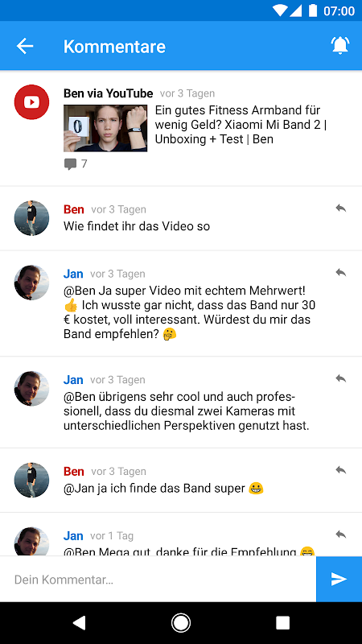
Task: Open the Xiaomi Mi Band 2 video thumbnail
Action: (x=105, y=128)
